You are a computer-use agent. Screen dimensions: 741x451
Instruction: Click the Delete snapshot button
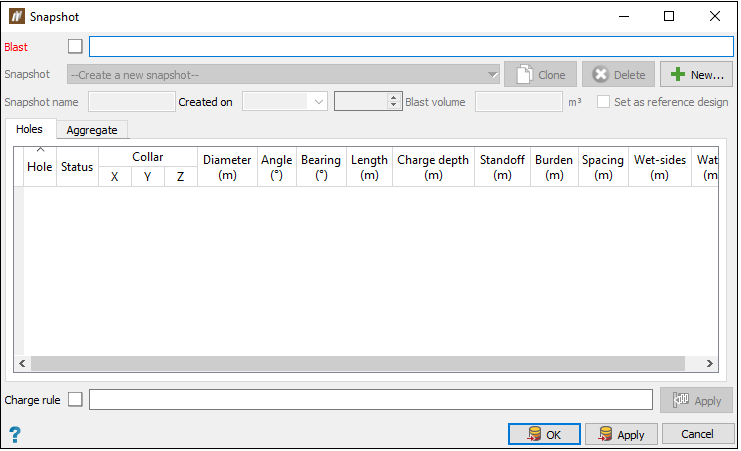click(618, 74)
